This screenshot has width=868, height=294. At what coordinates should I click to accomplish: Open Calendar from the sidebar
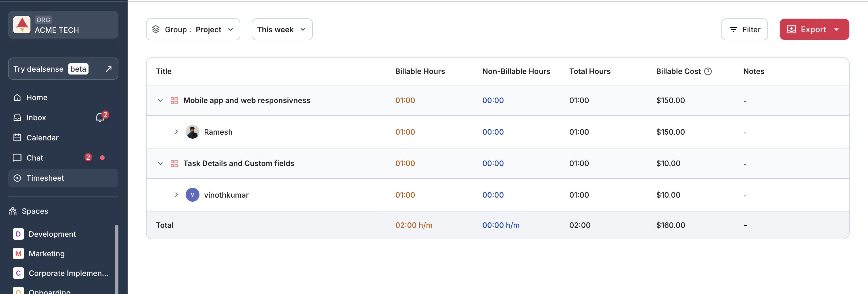[x=42, y=138]
